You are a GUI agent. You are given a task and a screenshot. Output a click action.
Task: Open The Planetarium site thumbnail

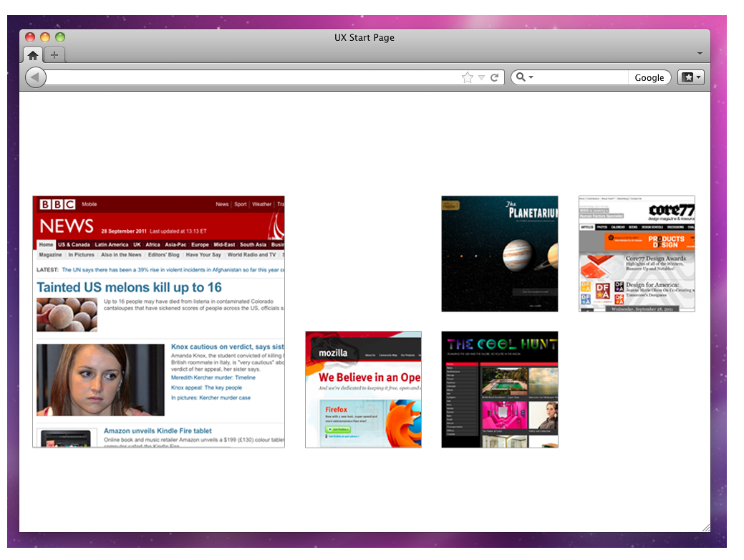pyautogui.click(x=500, y=254)
